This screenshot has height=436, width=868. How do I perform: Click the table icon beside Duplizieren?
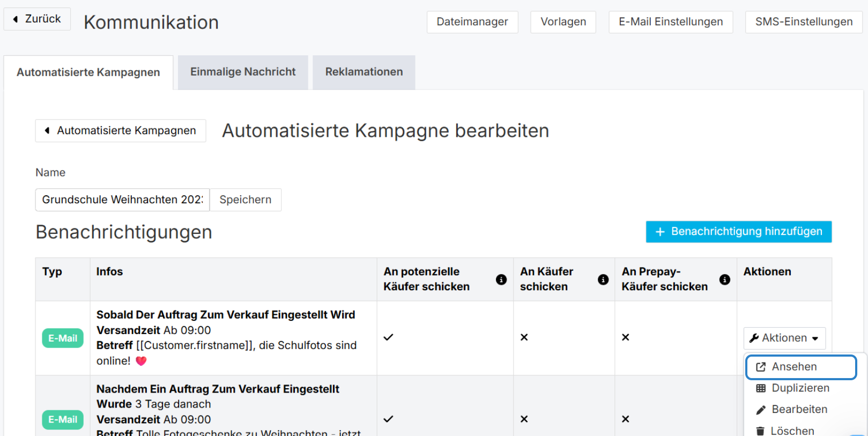tap(761, 388)
